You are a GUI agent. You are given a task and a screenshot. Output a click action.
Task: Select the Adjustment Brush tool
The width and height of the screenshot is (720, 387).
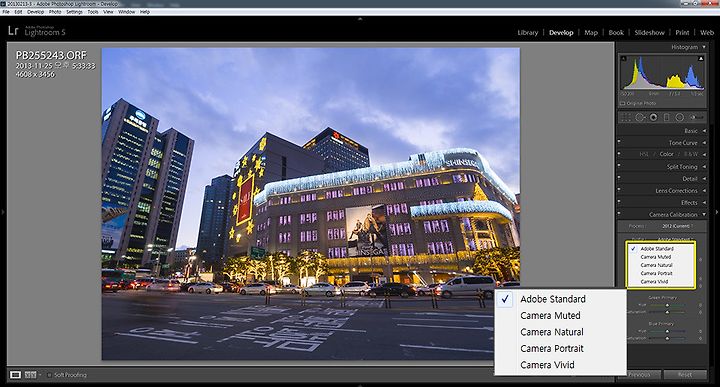click(697, 118)
